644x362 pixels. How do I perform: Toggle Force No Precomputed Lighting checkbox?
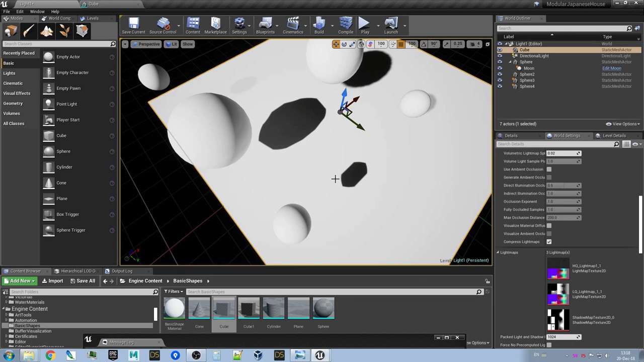coord(549,345)
